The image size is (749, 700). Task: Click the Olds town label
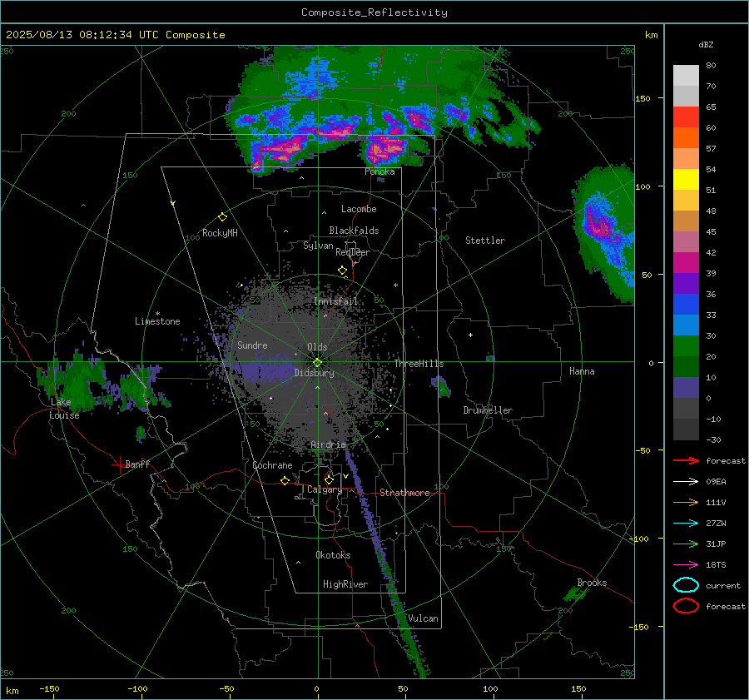point(317,347)
